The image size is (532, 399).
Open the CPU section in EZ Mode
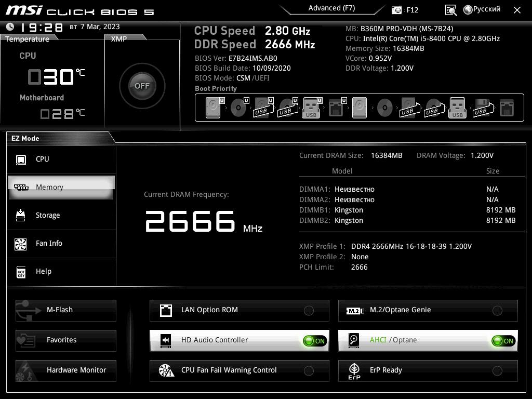[x=61, y=159]
